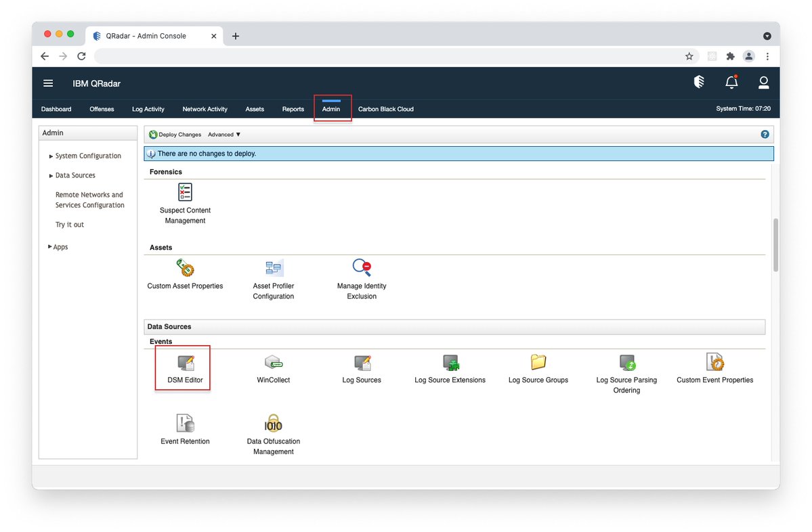Image resolution: width=812 pixels, height=532 pixels.
Task: Go forward in browser history
Action: click(x=63, y=56)
